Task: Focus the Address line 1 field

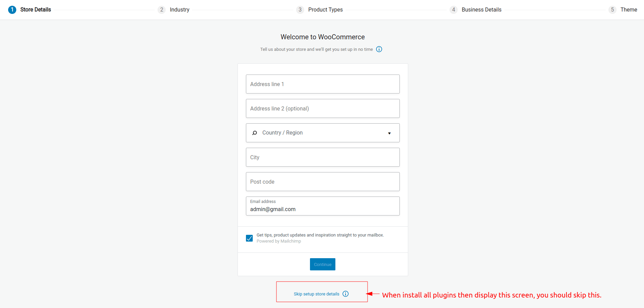Action: tap(323, 84)
